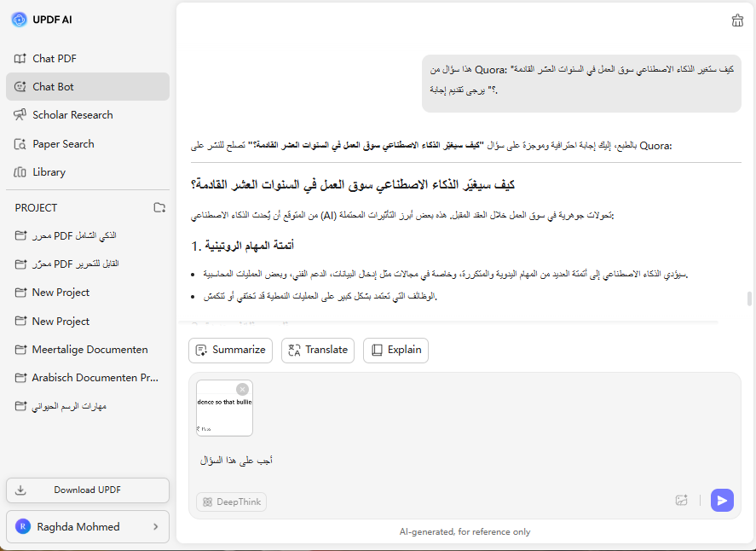
Task: Open project محرّر PDF القابل للتحرير
Action: pyautogui.click(x=88, y=264)
